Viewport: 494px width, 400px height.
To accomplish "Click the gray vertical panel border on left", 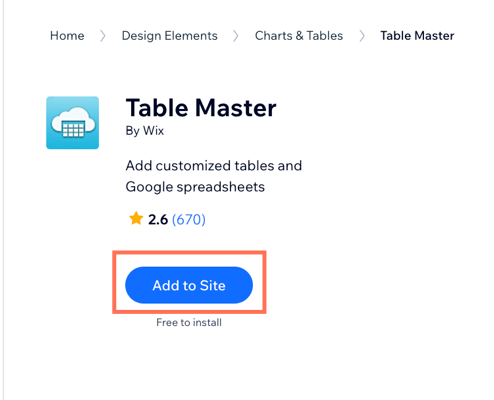I will pos(4,200).
